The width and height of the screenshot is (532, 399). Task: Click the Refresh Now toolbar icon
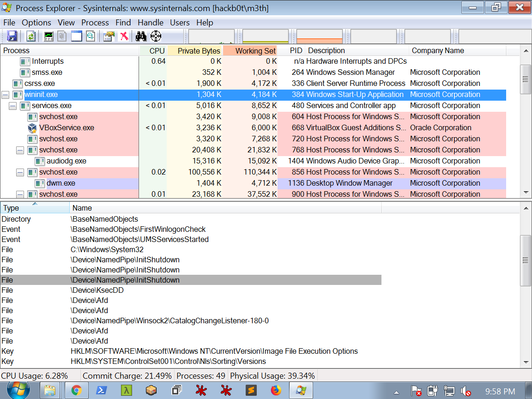31,36
